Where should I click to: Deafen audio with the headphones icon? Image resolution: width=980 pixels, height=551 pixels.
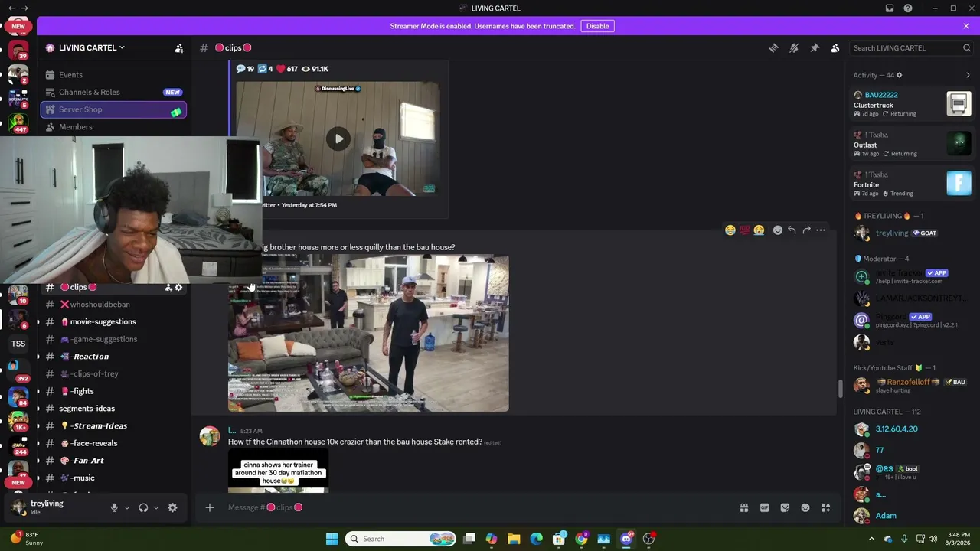143,507
